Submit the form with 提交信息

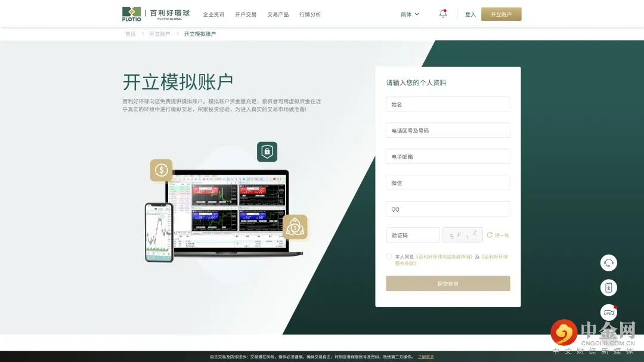coord(448,283)
